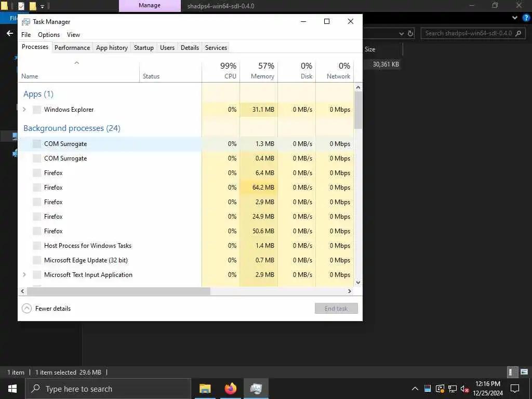Image resolution: width=532 pixels, height=399 pixels.
Task: Sort processes by Memory column
Action: (x=259, y=71)
